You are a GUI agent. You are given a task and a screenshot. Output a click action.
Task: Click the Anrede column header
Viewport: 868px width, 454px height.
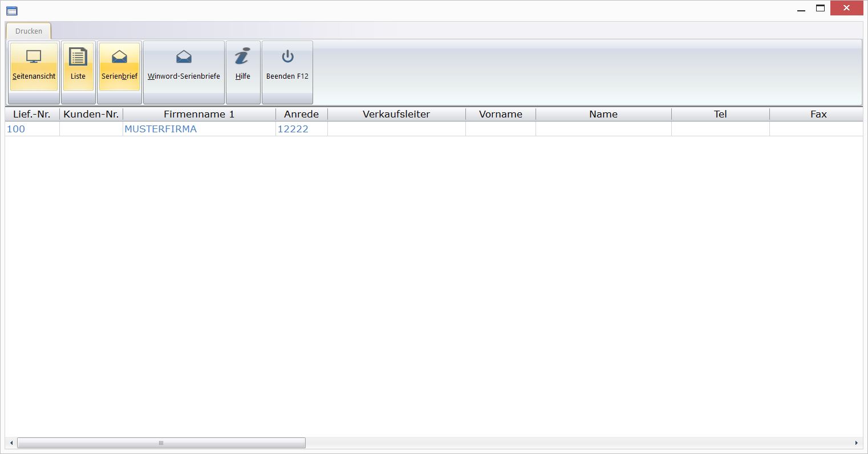point(301,114)
